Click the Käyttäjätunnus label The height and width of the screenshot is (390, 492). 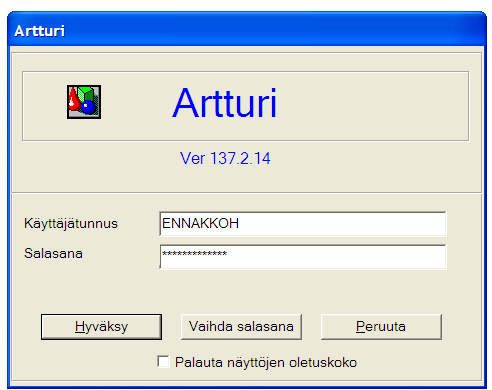tap(71, 224)
